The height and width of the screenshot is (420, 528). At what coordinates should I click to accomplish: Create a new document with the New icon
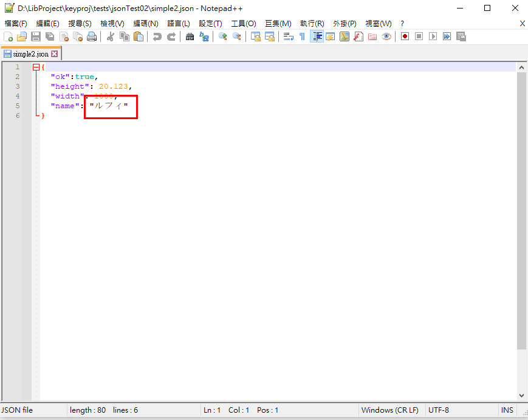8,36
